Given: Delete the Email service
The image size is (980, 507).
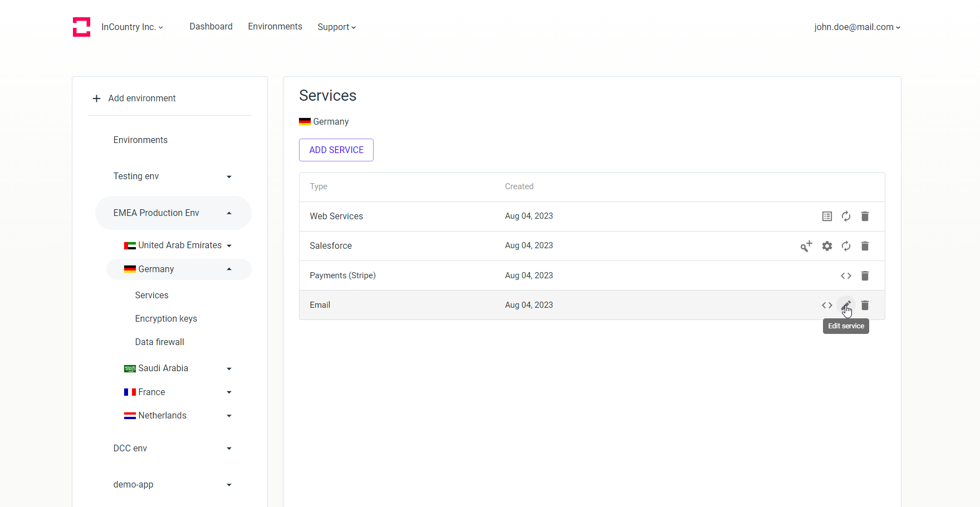Looking at the screenshot, I should 865,305.
